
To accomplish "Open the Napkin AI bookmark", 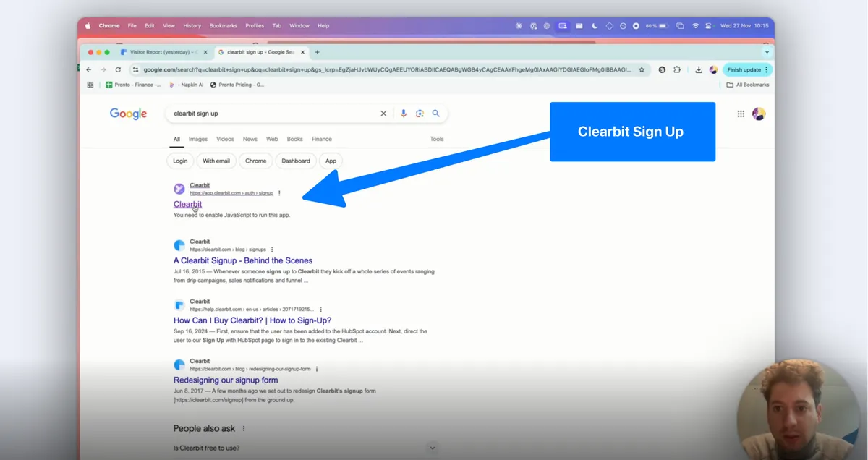I will coord(186,85).
